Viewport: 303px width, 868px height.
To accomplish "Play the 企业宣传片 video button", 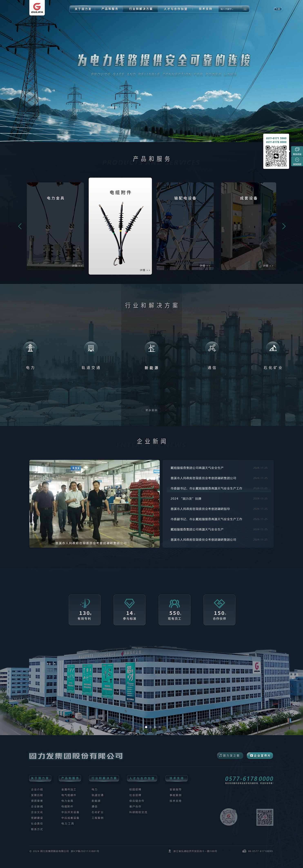I will [x=260, y=755].
